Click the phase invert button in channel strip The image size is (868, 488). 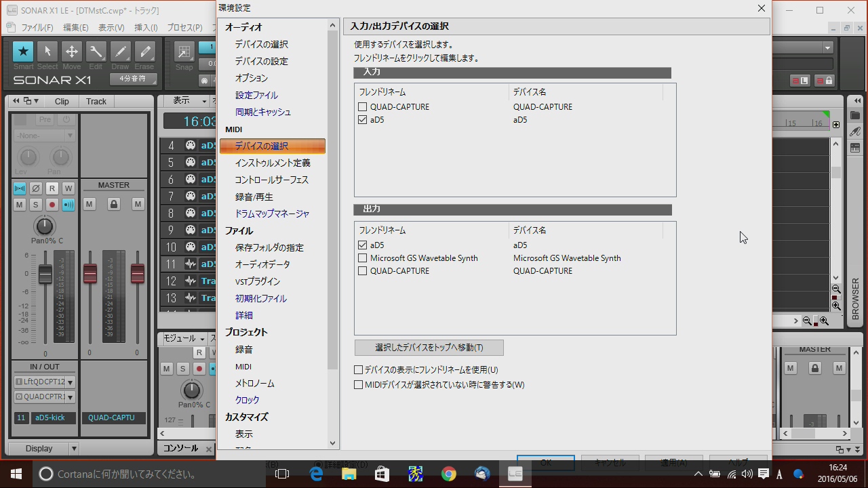tap(36, 188)
